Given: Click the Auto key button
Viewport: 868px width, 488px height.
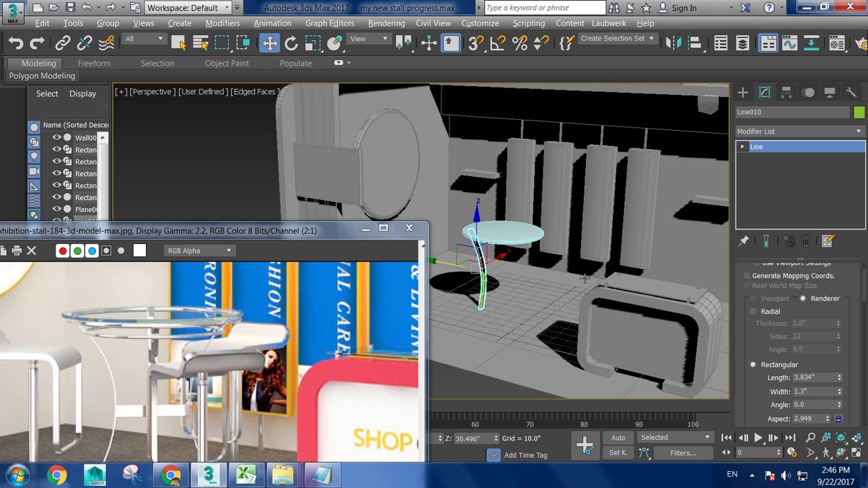Looking at the screenshot, I should click(618, 438).
